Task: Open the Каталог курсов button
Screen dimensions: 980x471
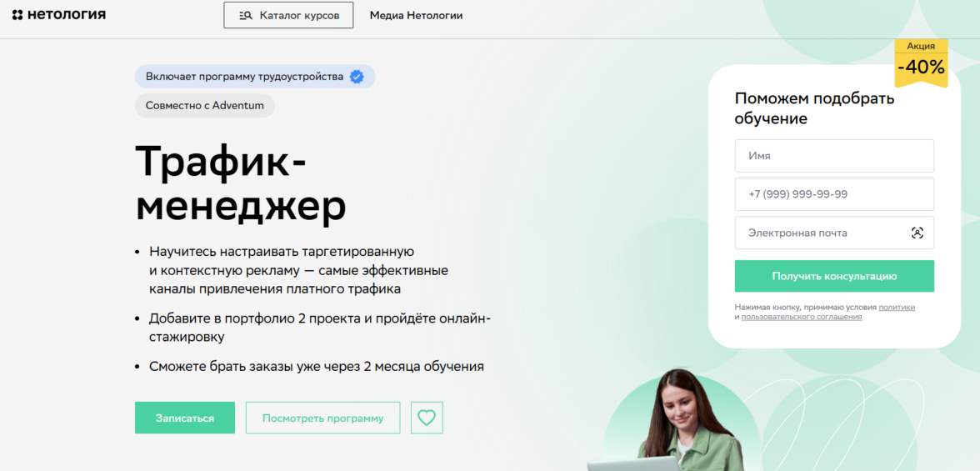Action: 288,15
